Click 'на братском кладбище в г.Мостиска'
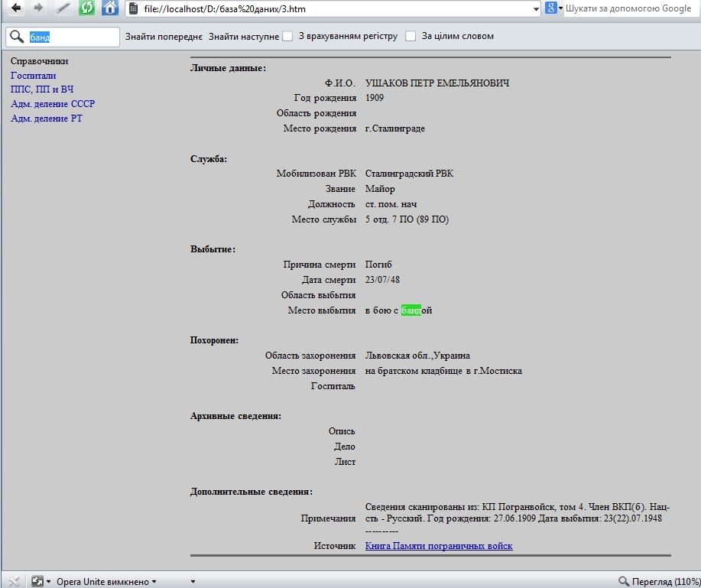Image resolution: width=701 pixels, height=588 pixels. [x=443, y=371]
